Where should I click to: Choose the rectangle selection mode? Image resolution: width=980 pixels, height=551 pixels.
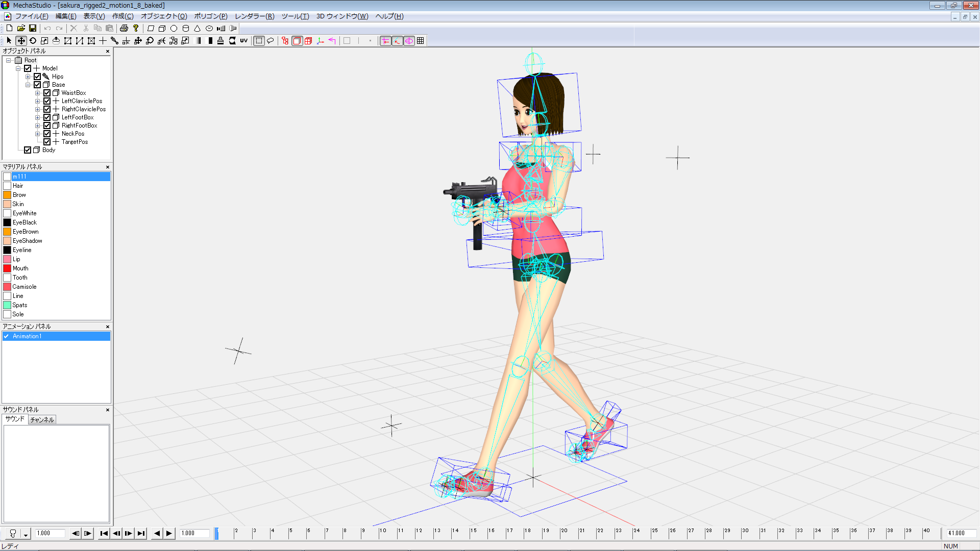pos(259,41)
